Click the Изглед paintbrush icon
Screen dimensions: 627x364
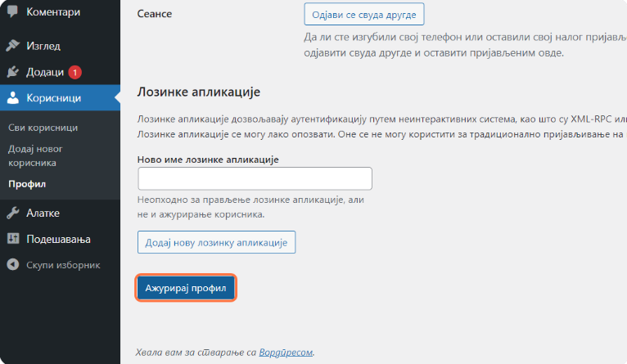pos(13,46)
